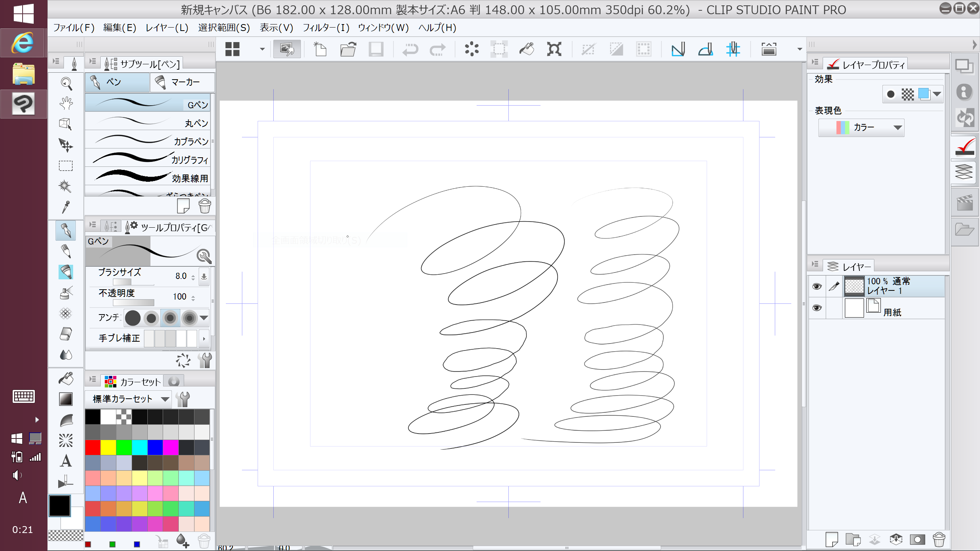Select the fill bucket tool

coord(66,378)
